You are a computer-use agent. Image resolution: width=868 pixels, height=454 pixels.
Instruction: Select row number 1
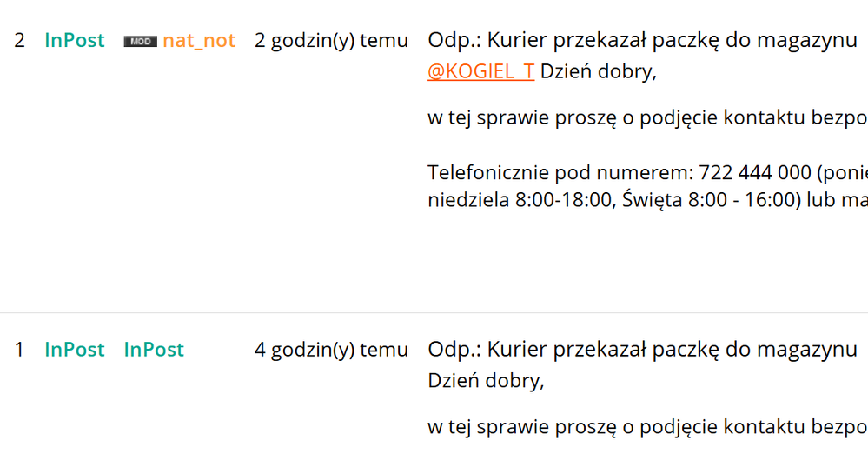pyautogui.click(x=19, y=350)
